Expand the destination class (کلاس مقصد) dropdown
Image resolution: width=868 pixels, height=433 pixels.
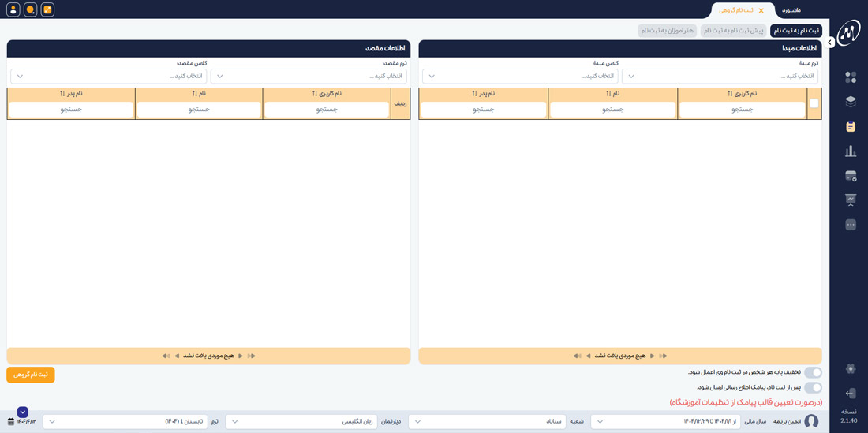click(108, 77)
